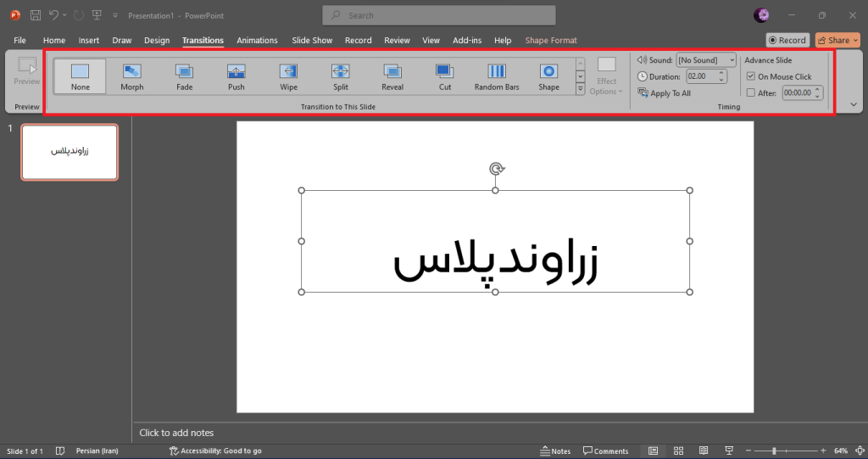Toggle the After checkbox
This screenshot has height=459, width=868.
tap(751, 92)
